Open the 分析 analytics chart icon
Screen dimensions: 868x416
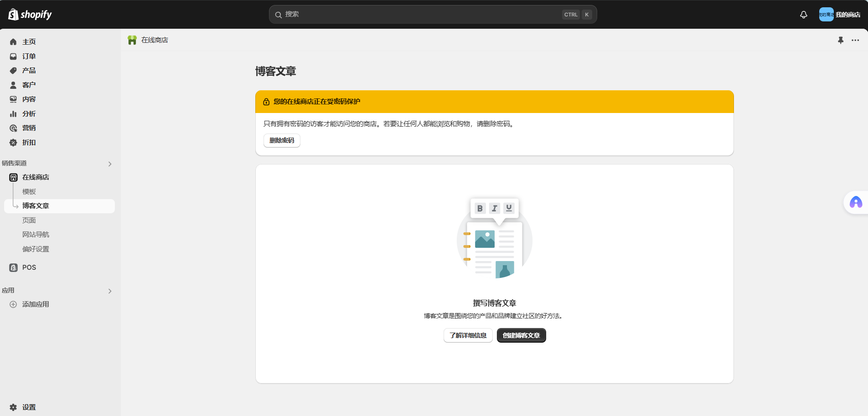tap(13, 113)
